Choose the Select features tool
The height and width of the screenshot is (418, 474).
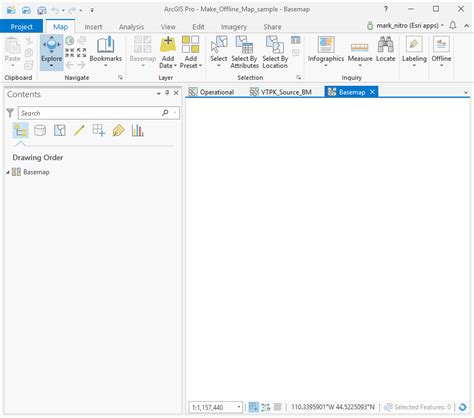[219, 51]
